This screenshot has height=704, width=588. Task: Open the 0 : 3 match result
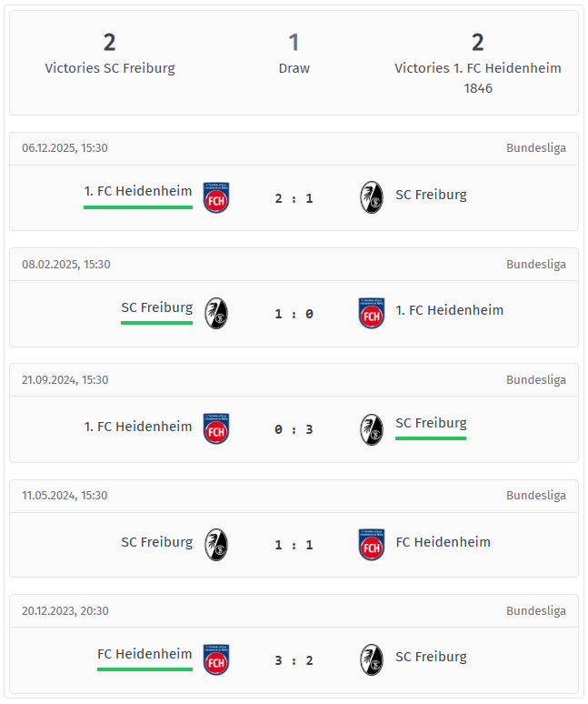point(294,429)
